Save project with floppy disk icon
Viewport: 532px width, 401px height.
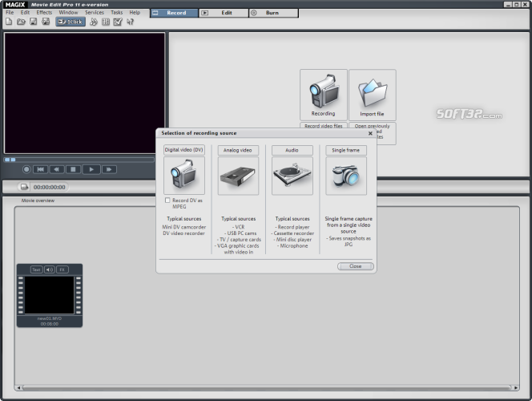click(34, 22)
